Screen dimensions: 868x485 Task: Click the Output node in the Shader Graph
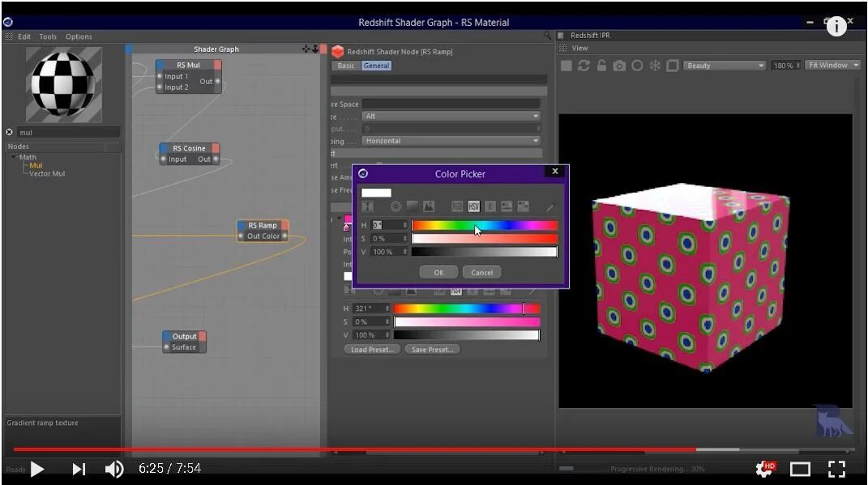pos(184,342)
